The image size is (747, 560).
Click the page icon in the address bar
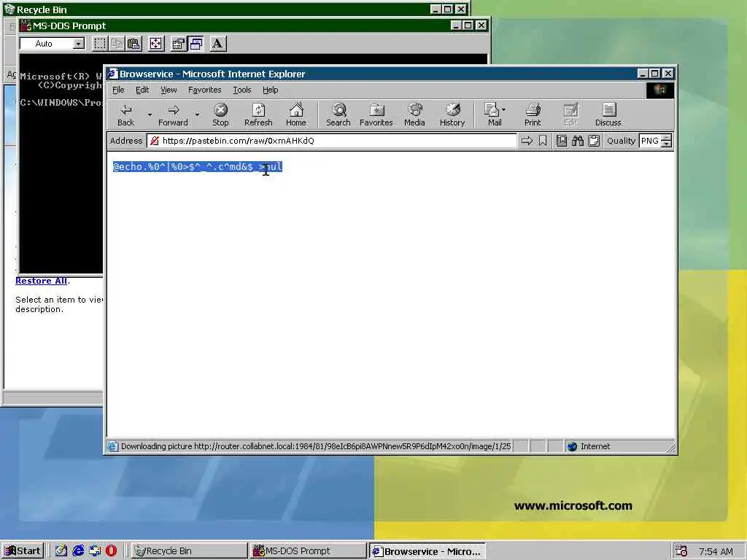pos(155,141)
